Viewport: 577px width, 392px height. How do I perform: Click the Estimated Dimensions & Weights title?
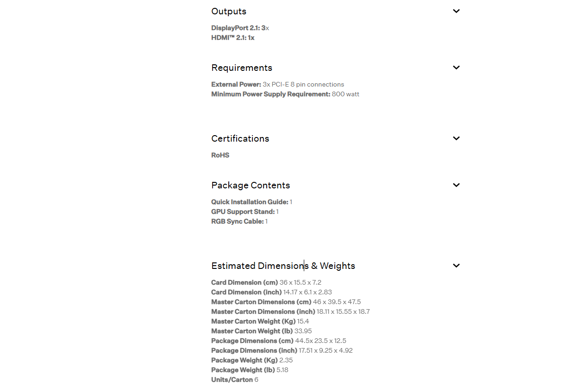(x=283, y=266)
